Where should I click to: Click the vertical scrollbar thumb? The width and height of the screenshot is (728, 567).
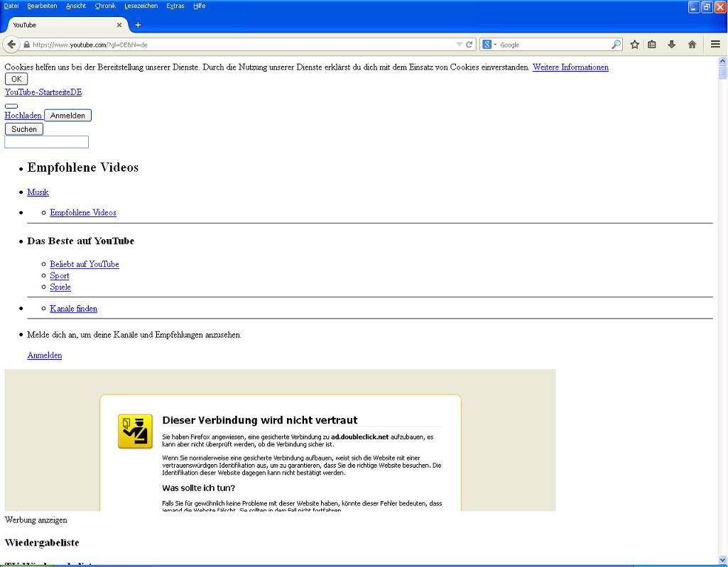[722, 72]
